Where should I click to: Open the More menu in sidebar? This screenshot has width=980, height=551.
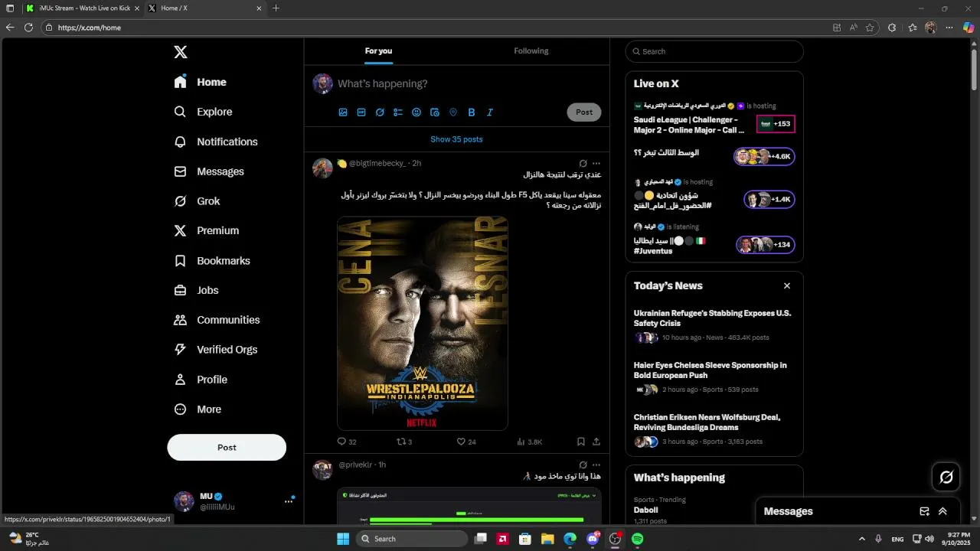(x=198, y=409)
